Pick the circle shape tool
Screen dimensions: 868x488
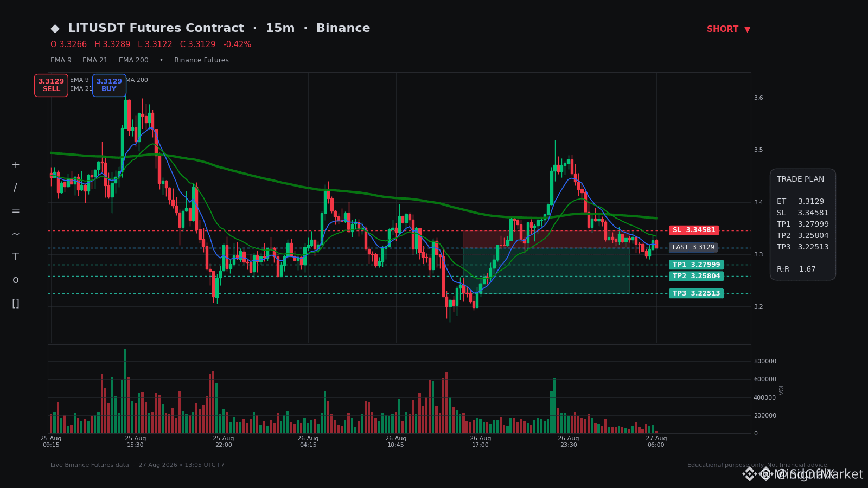[16, 280]
